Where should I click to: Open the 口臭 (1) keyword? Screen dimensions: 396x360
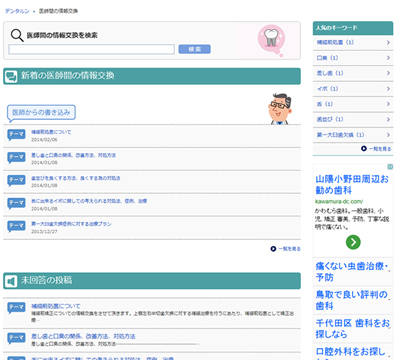click(x=353, y=58)
